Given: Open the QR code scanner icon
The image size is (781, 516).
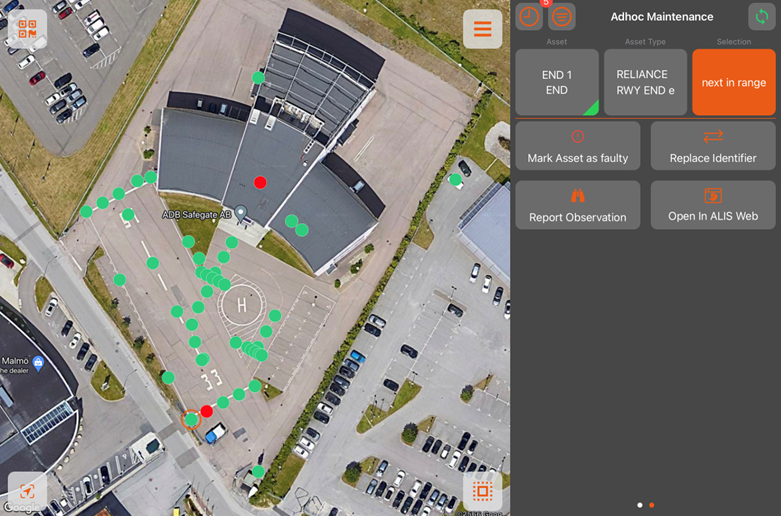Looking at the screenshot, I should coord(27,29).
